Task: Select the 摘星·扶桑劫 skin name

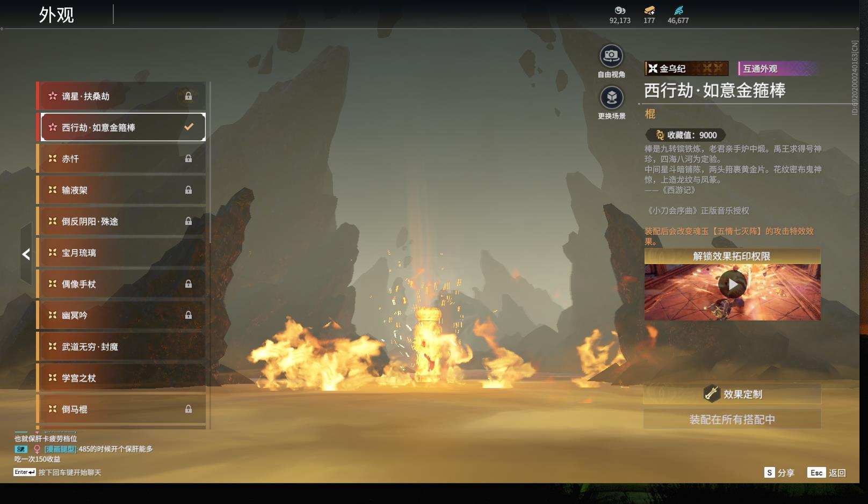Action: click(x=85, y=96)
